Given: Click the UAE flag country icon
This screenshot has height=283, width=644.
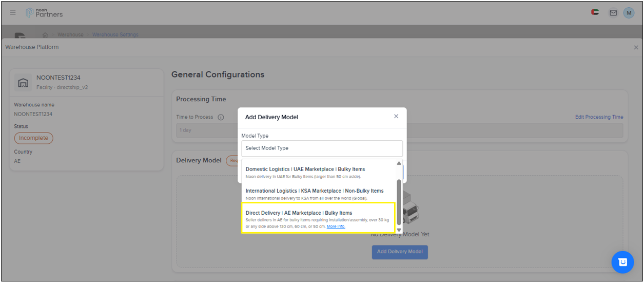Looking at the screenshot, I should (595, 12).
